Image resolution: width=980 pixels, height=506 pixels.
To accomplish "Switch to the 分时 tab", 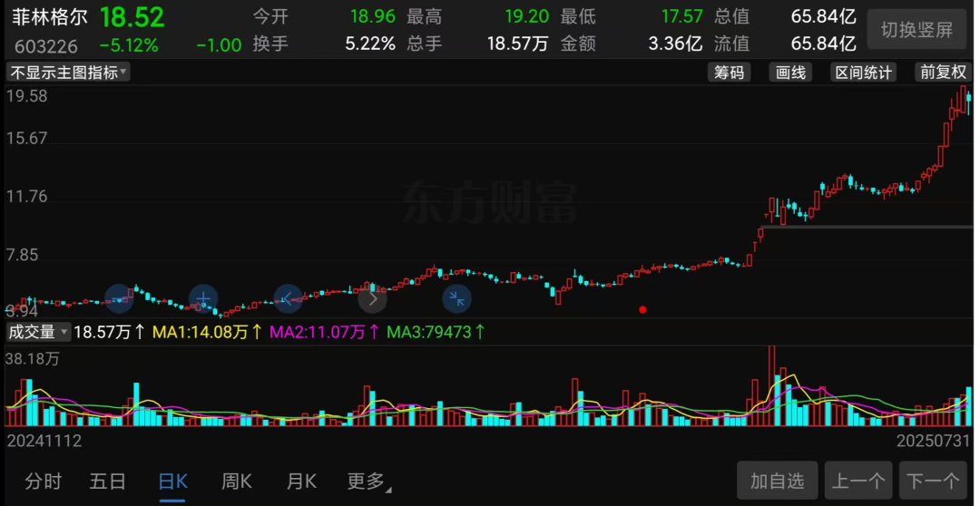I will (x=44, y=481).
